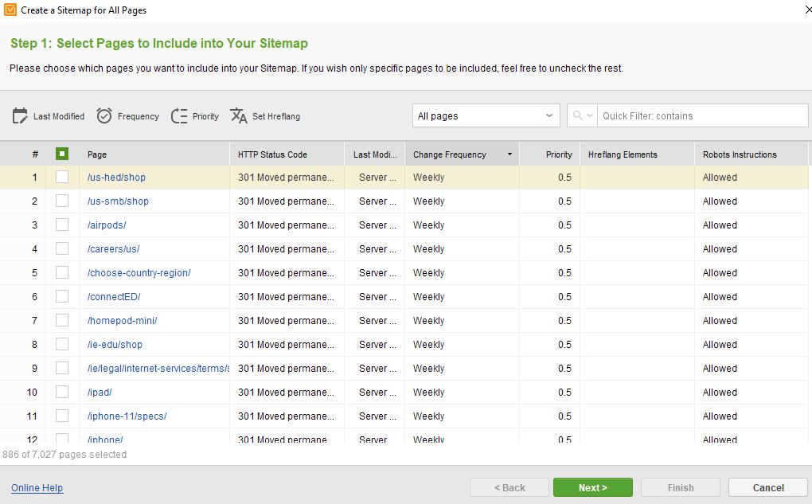Screen dimensions: 812x504
Task: Open the /us-hed/shop page link
Action: (x=116, y=177)
